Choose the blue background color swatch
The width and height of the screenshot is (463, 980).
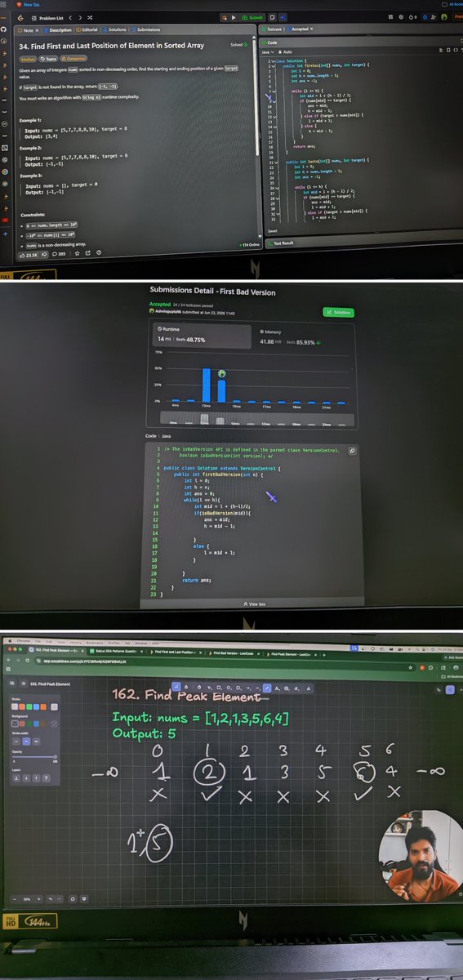click(x=36, y=724)
